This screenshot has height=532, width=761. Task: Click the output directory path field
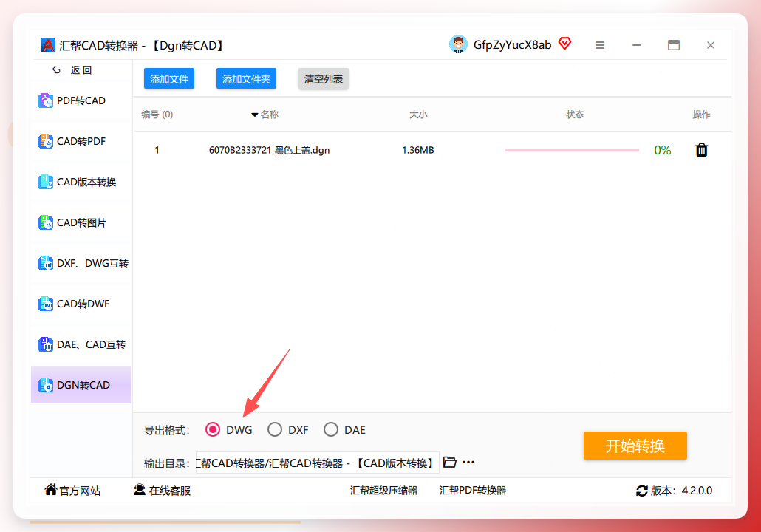click(x=318, y=463)
